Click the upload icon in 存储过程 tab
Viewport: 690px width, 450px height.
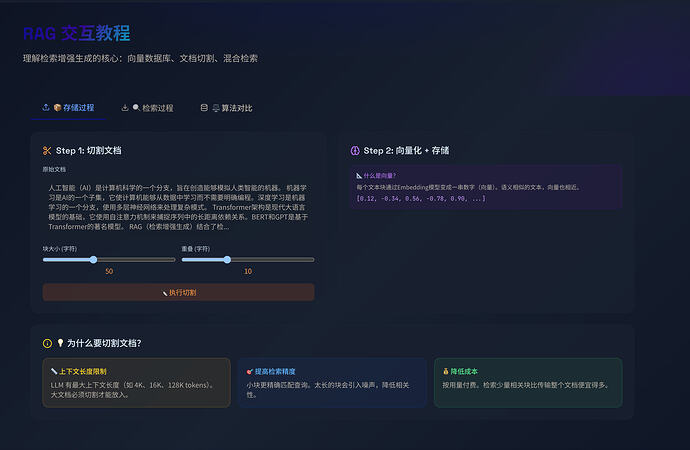(x=46, y=107)
